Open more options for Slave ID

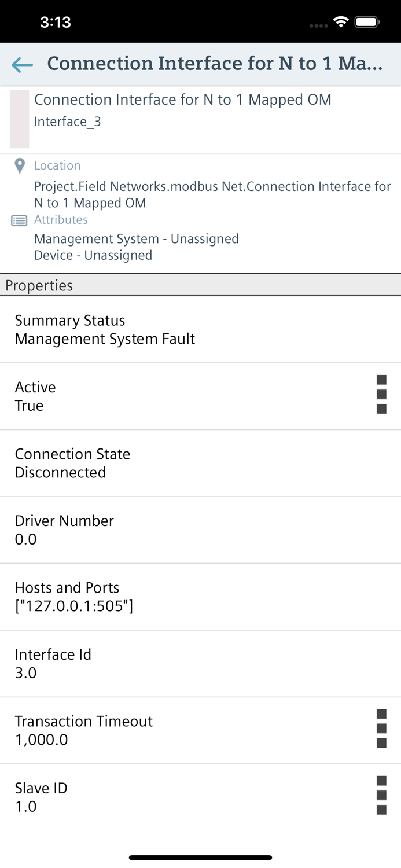(x=381, y=795)
